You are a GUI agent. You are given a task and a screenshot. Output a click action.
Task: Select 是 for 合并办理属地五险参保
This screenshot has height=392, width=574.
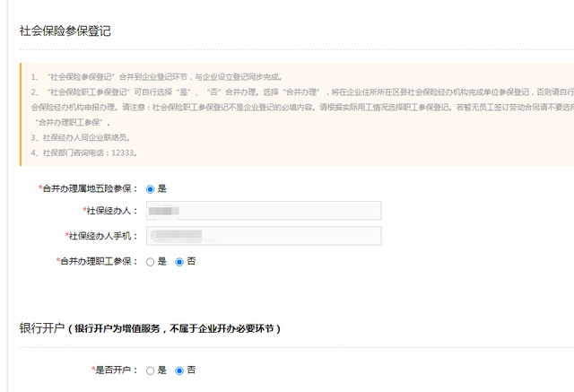[x=150, y=189]
